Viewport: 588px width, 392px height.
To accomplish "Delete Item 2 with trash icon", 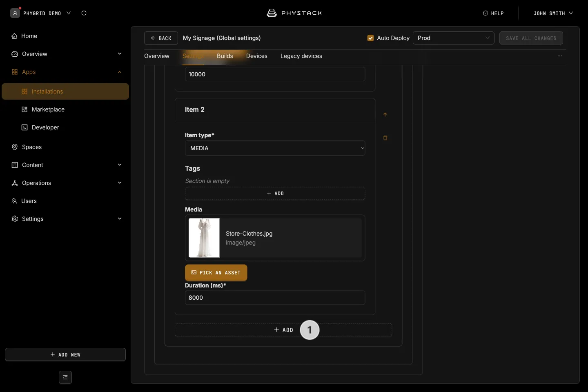I will 385,138.
